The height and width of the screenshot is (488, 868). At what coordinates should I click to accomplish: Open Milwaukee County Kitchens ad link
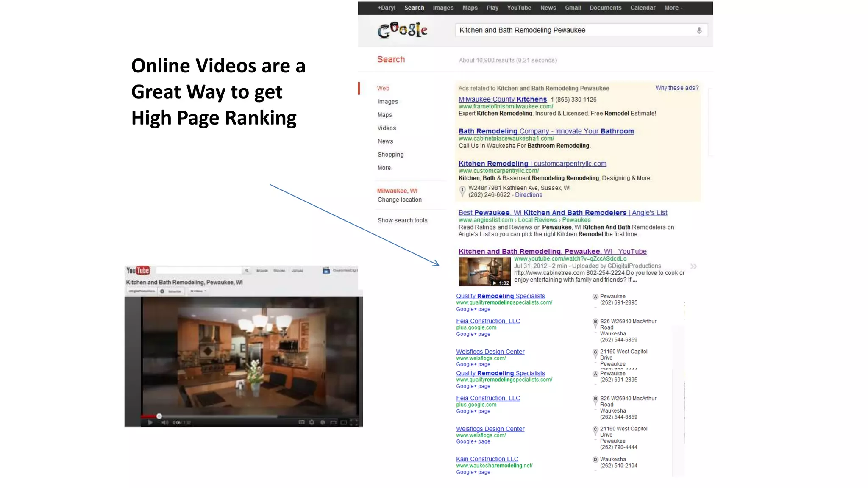[502, 99]
